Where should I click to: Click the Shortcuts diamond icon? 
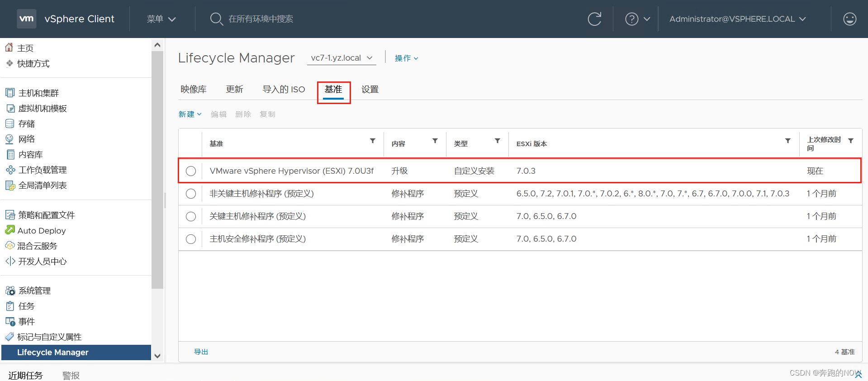coord(9,63)
